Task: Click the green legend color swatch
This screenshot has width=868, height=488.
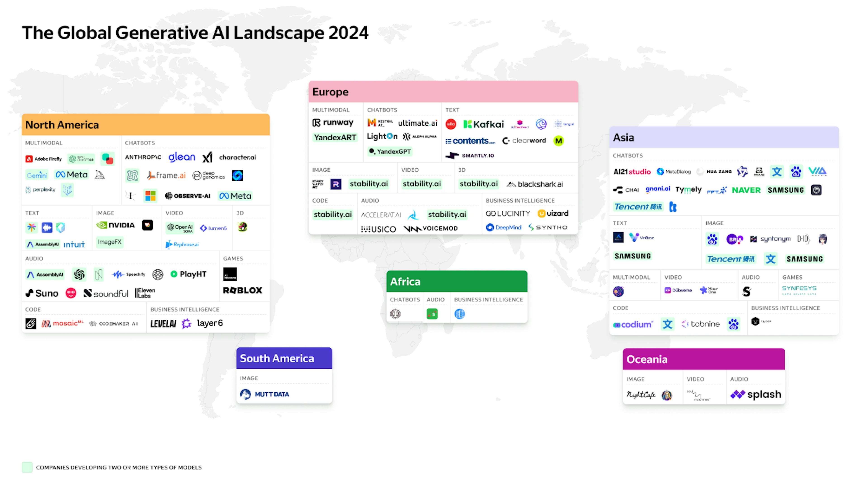Action: (27, 467)
